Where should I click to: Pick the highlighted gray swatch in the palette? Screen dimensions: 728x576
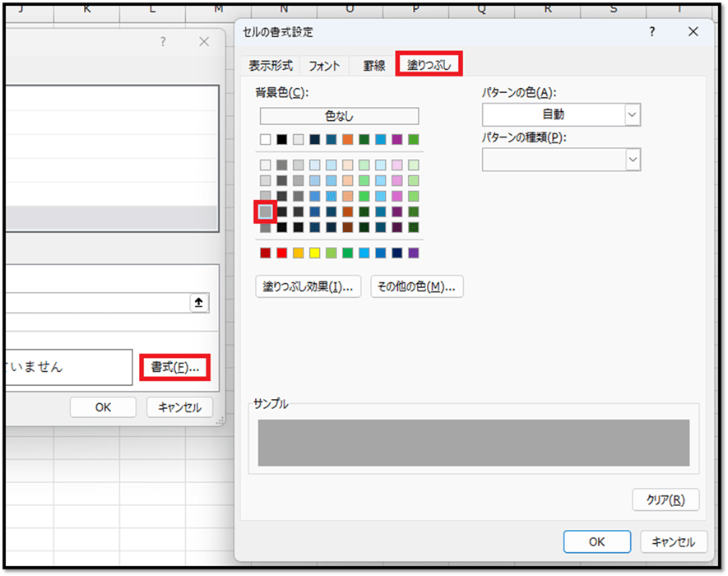pos(265,212)
